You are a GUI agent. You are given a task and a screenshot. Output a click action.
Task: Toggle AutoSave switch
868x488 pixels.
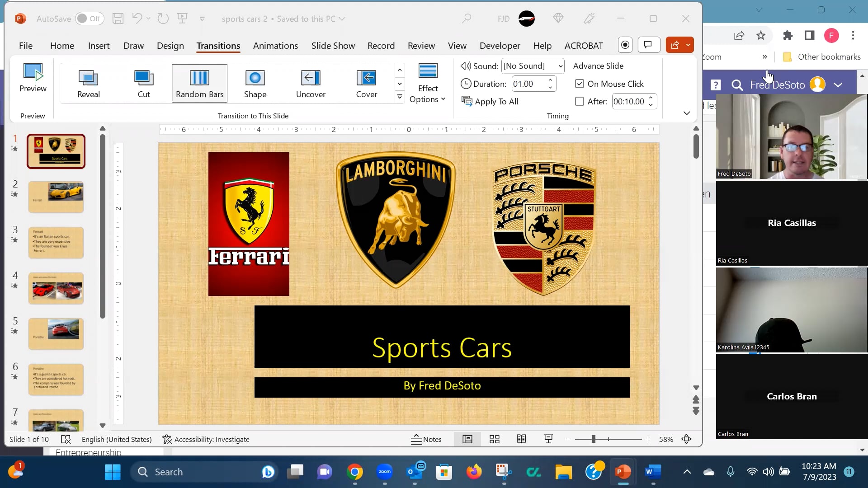(89, 19)
